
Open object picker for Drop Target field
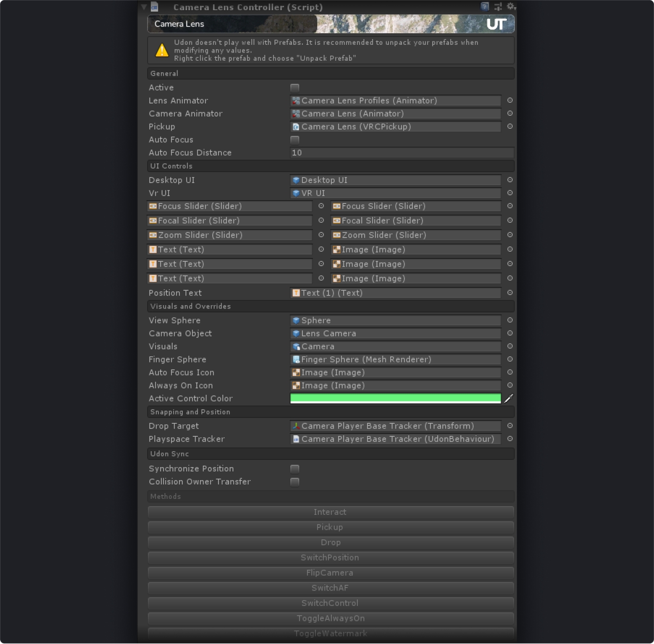point(510,426)
